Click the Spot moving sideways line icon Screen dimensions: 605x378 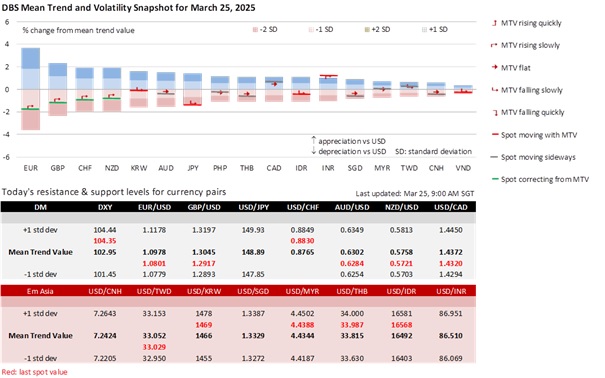pos(494,157)
